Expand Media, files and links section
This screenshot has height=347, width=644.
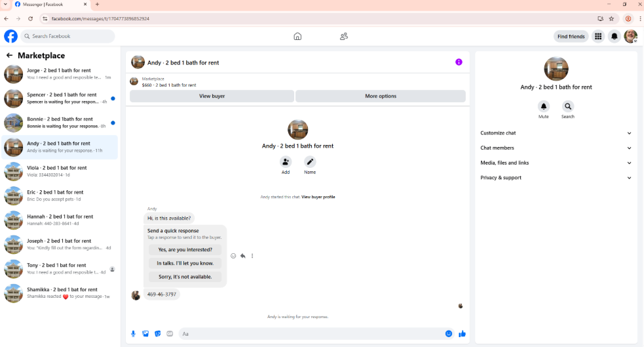(556, 163)
